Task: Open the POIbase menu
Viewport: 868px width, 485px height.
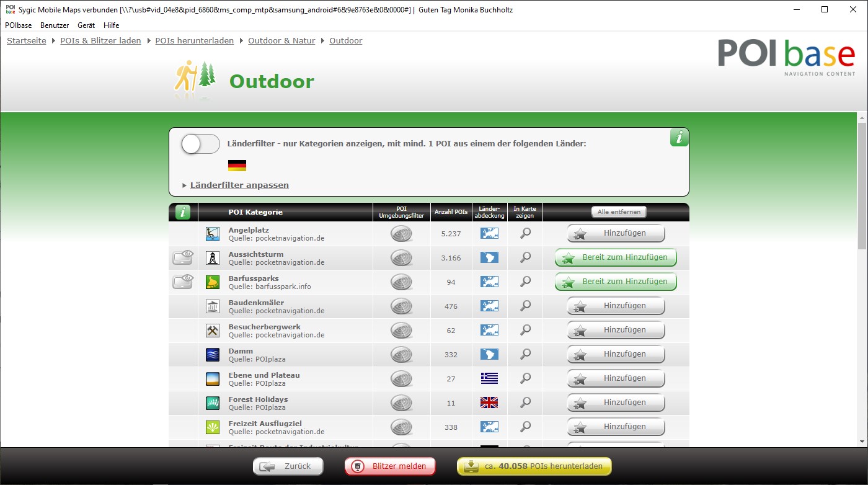Action: [18, 25]
